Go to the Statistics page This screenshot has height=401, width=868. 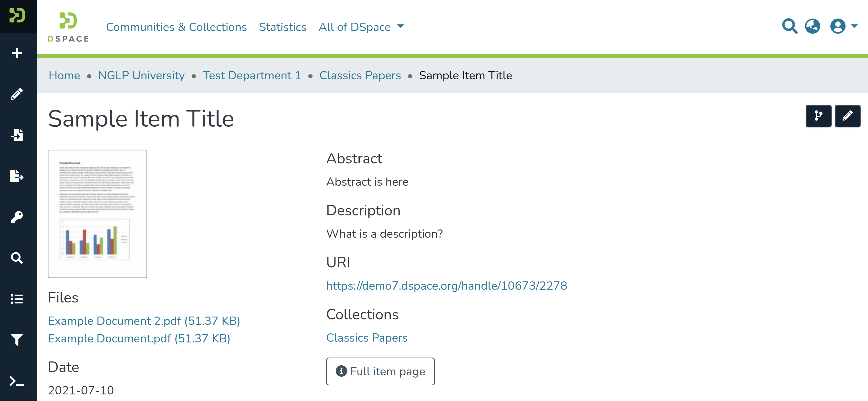tap(282, 27)
